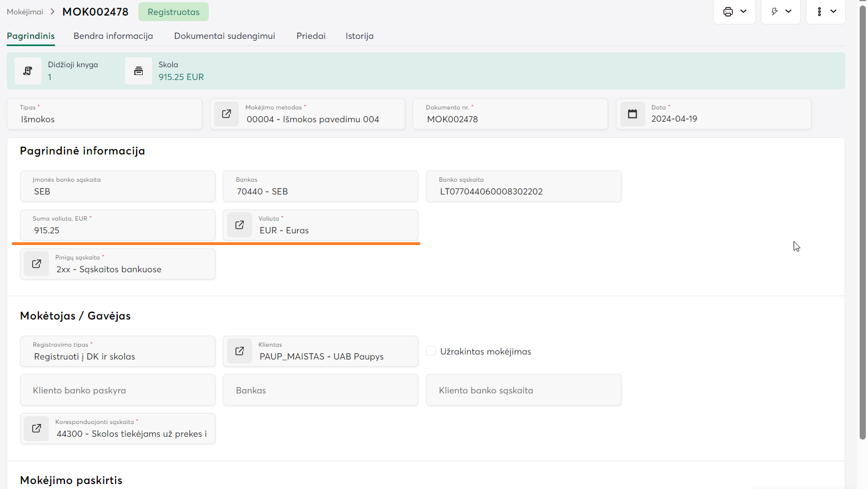
Task: Open the lightning quick actions menu
Action: pos(775,12)
